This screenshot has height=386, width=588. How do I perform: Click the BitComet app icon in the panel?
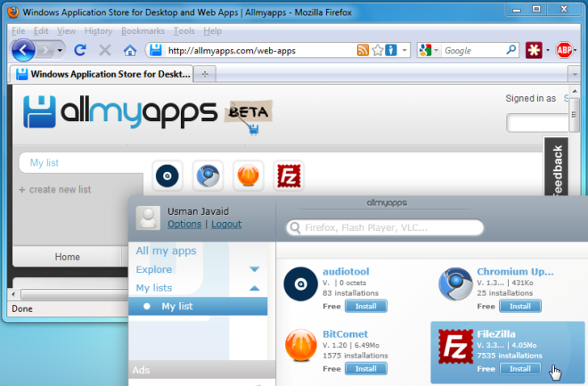(x=300, y=346)
